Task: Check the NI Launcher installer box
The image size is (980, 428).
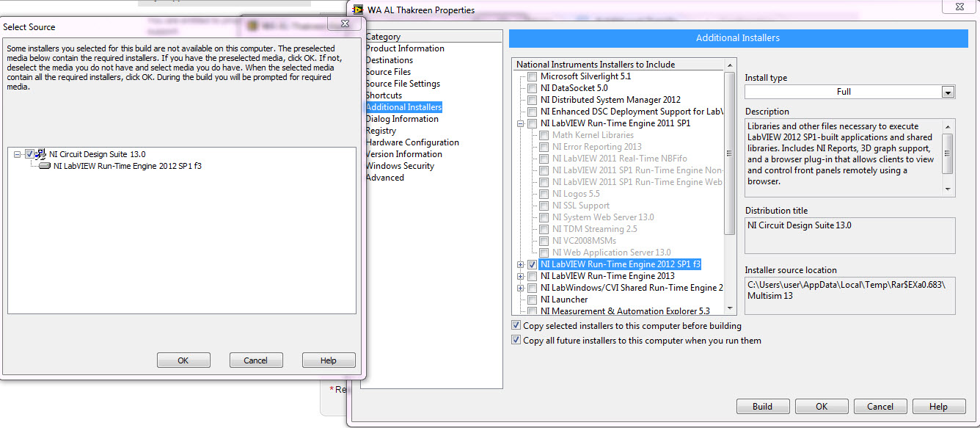Action: pos(532,300)
